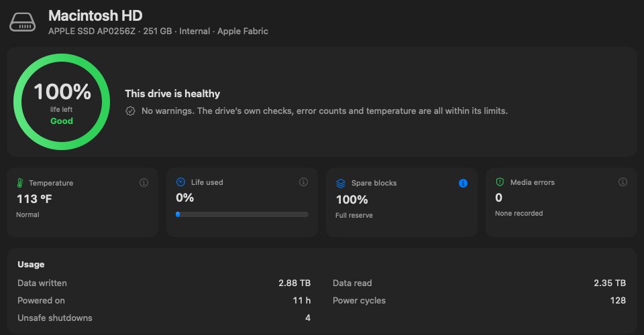Click the gauge icon beside Life used

pos(180,182)
